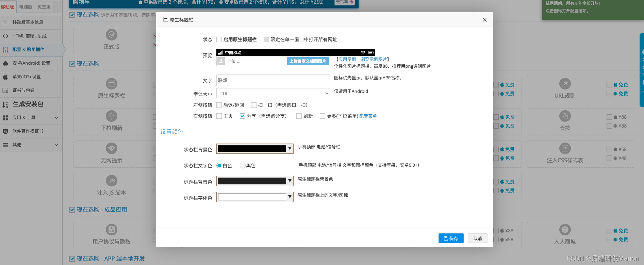644x265 pixels.
Task: Click the 移动版基本信息 sidebar icon
Action: [5, 22]
